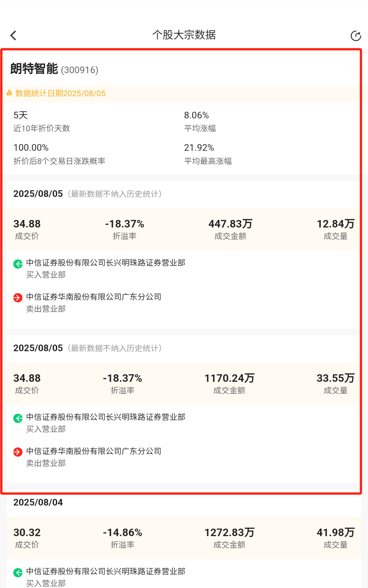Tap red sell arrow in second 08/05 record
368x588 pixels.
(x=18, y=452)
